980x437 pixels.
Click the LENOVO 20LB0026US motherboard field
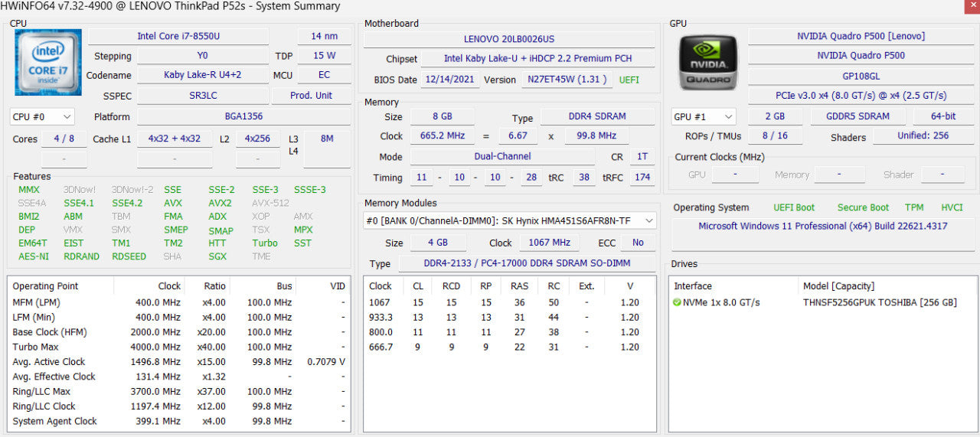[x=509, y=39]
